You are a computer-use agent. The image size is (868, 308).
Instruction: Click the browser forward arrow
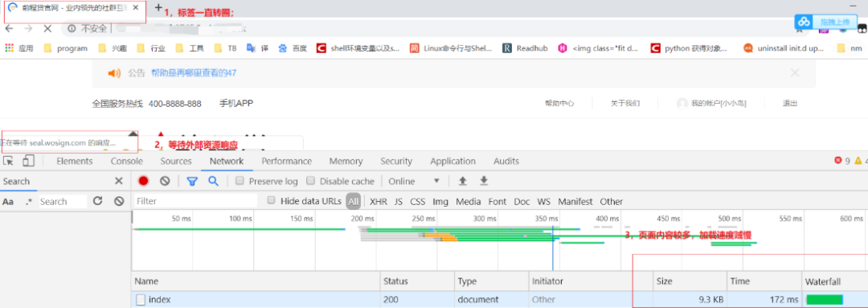[x=28, y=28]
